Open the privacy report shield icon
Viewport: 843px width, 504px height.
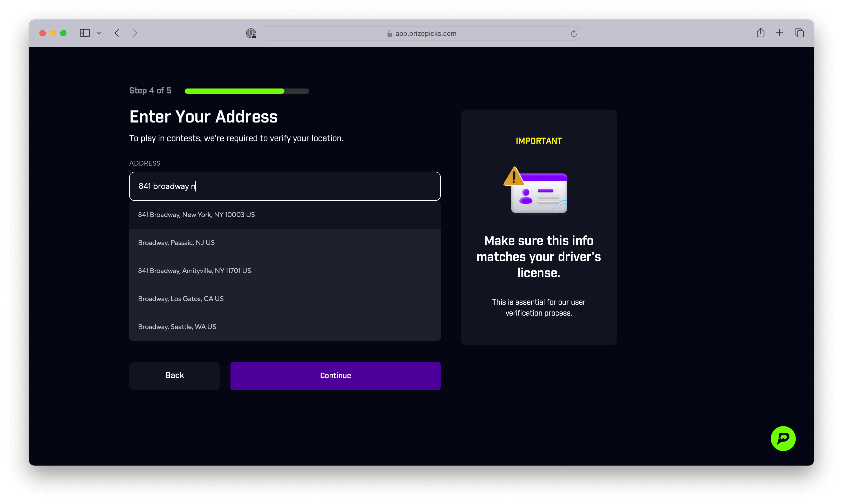click(x=251, y=33)
